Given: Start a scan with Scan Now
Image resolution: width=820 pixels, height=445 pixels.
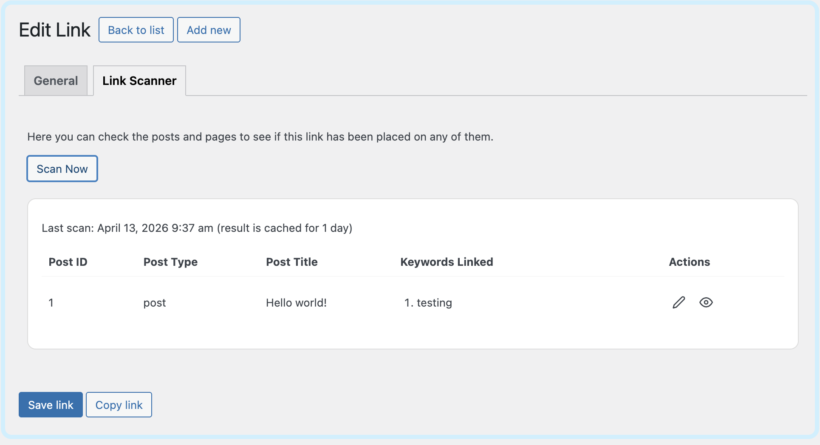Looking at the screenshot, I should tap(62, 168).
